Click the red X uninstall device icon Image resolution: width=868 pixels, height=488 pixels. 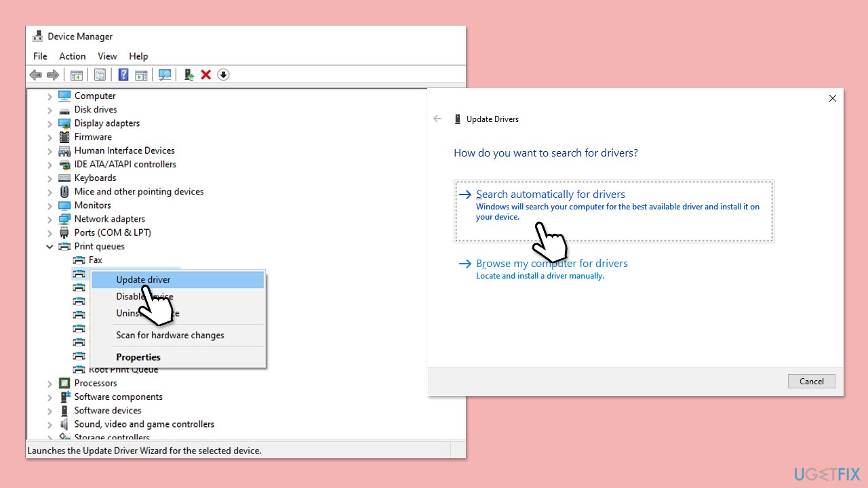point(206,75)
